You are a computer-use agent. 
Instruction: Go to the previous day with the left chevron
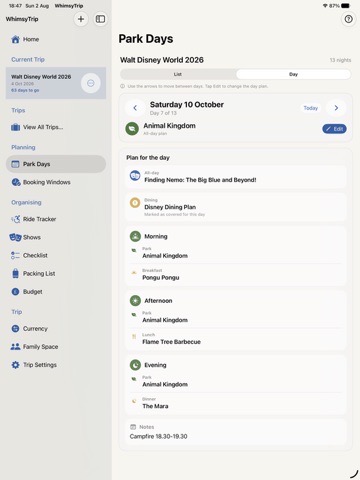(x=135, y=108)
